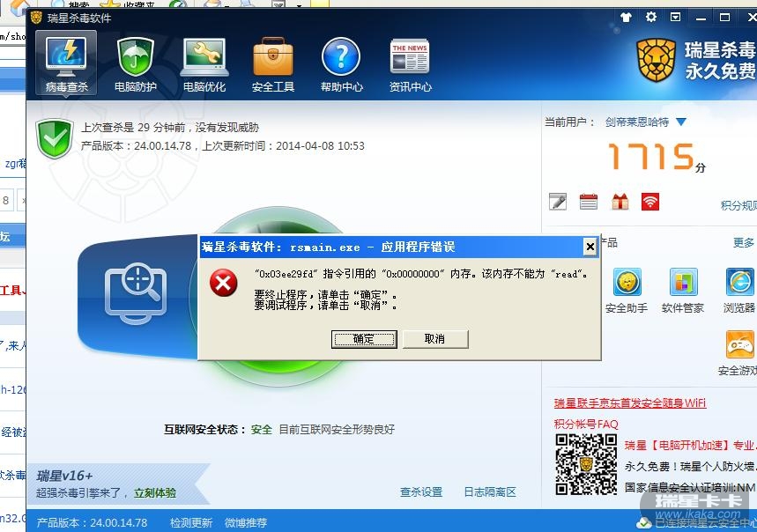
Task: Open 国家信息安全认证培训 link
Action: [690, 487]
